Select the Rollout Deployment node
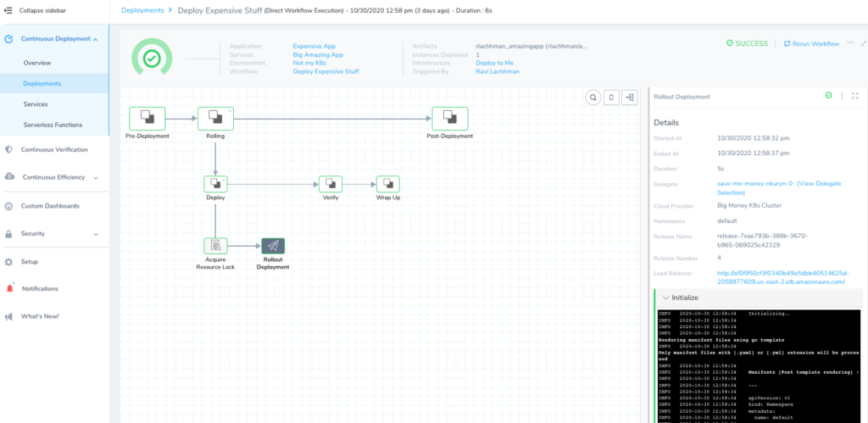The image size is (868, 423). [273, 246]
